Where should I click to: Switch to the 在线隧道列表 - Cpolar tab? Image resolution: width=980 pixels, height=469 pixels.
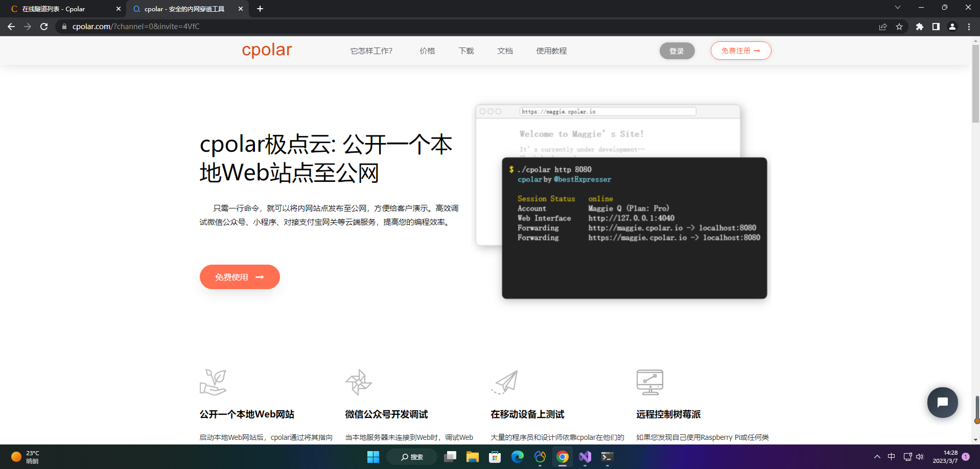pyautogui.click(x=63, y=9)
